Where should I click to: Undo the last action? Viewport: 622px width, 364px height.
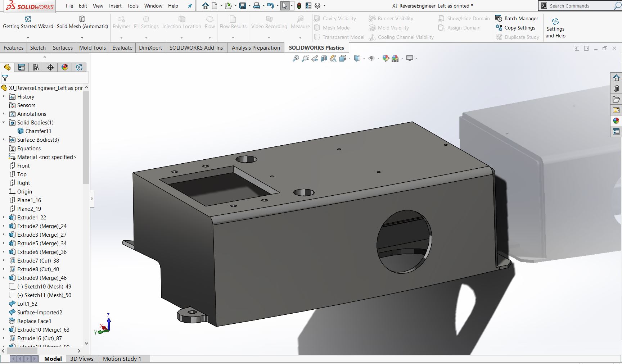click(x=271, y=6)
